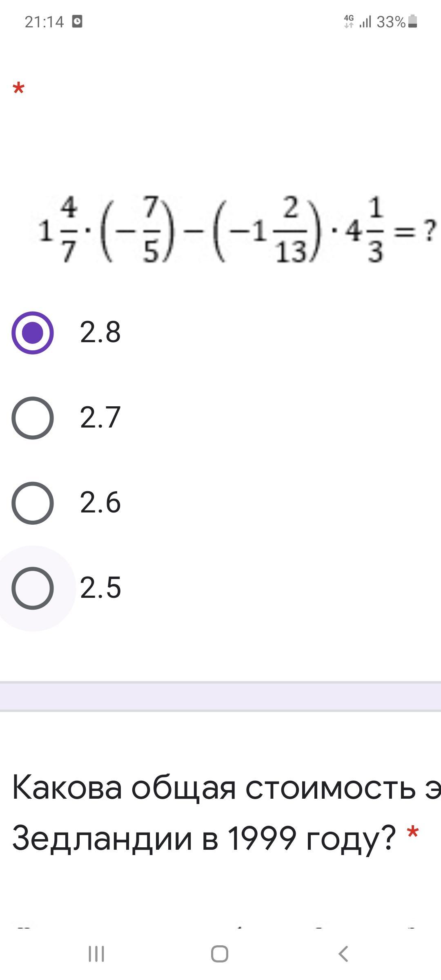441x980 pixels.
Task: Tap the question about Зедландии в 1999 году
Action: coord(220,813)
